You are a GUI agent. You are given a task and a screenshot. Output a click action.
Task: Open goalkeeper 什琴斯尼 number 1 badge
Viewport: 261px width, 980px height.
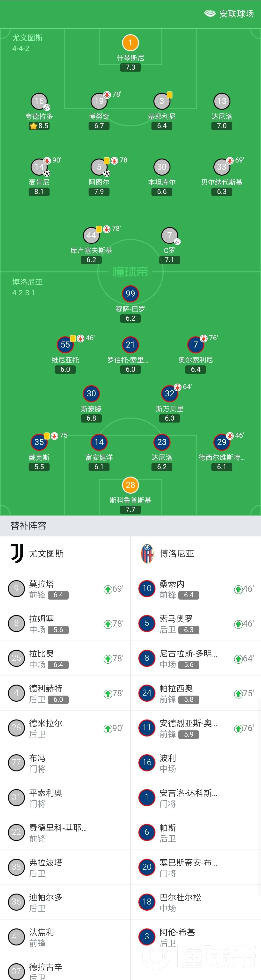130,43
